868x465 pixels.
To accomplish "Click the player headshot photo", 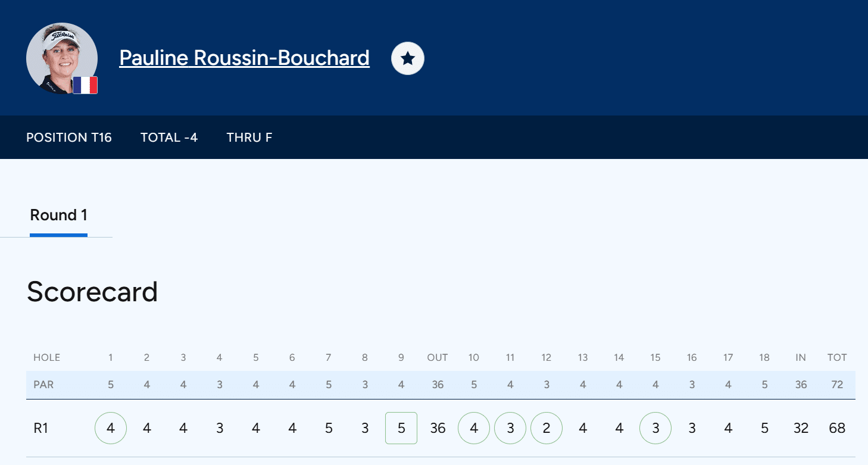I will coord(61,58).
